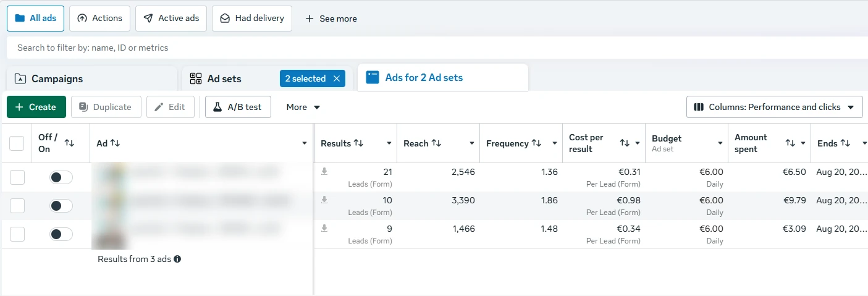Select the 1.86 frequency value
The width and height of the screenshot is (868, 296).
pyautogui.click(x=549, y=200)
